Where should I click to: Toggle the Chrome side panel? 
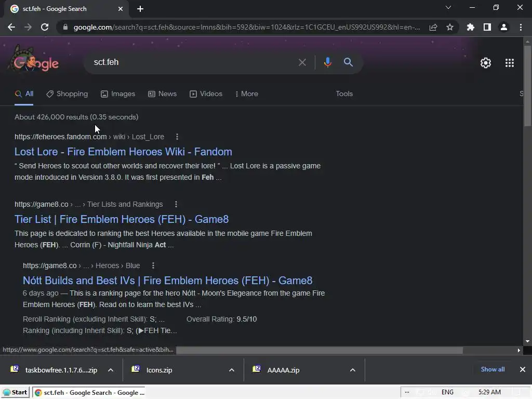point(487,27)
